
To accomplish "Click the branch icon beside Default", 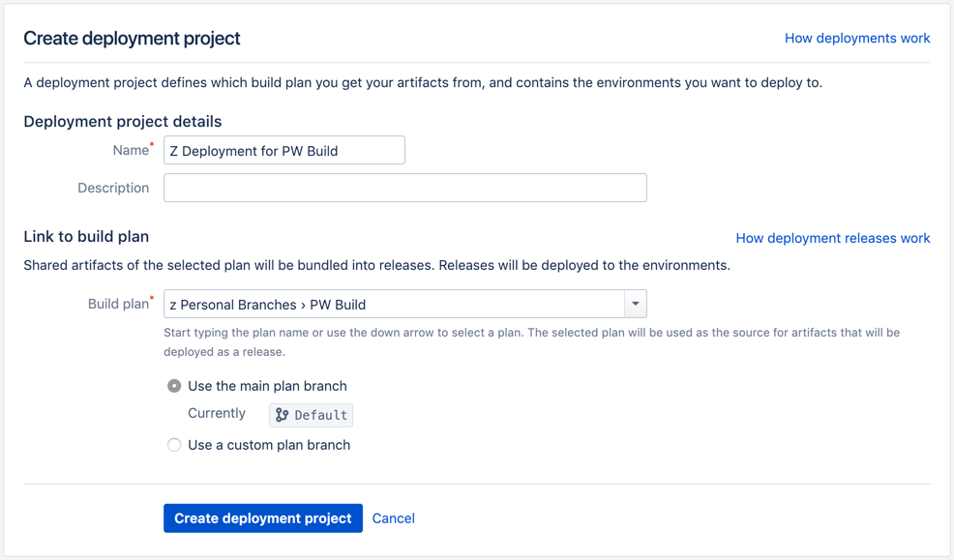I will pos(282,415).
